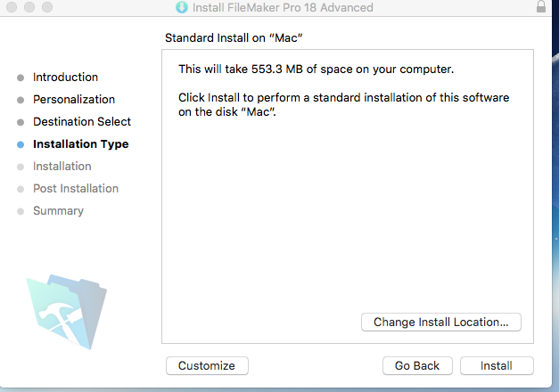Screen dimensions: 559x392
Task: Click the Personalization step bullet
Action: coord(21,100)
